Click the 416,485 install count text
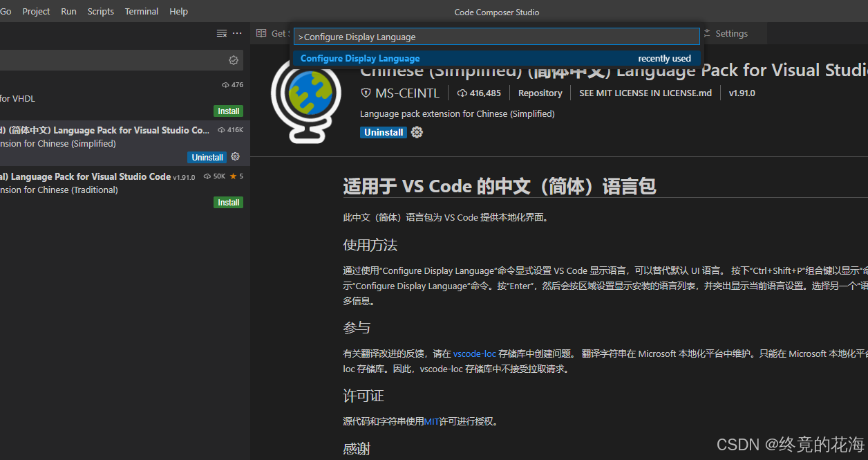Viewport: 868px width, 460px height. (485, 93)
